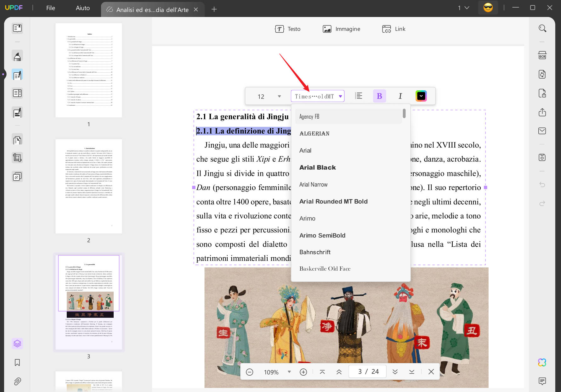
Task: Choose the Algerian font
Action: (x=348, y=133)
